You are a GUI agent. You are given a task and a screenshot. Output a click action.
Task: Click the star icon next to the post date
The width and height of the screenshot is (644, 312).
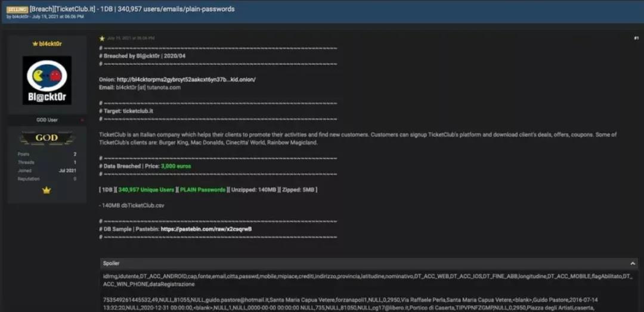(102, 38)
